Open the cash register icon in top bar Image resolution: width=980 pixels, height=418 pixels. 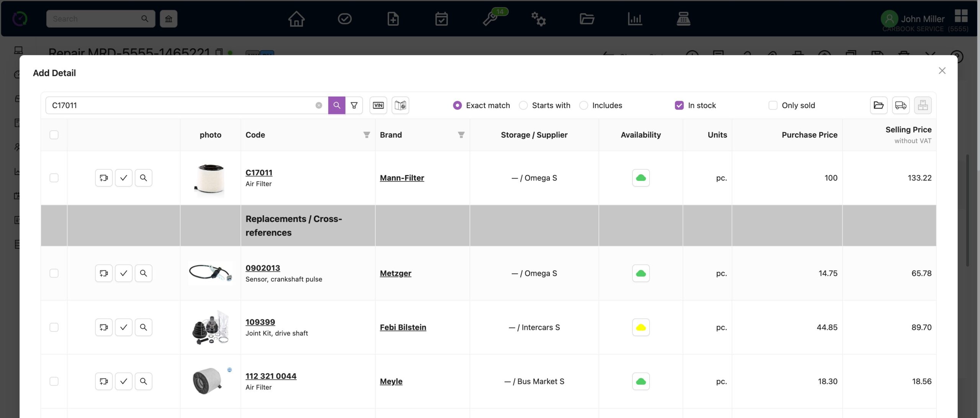click(x=683, y=19)
